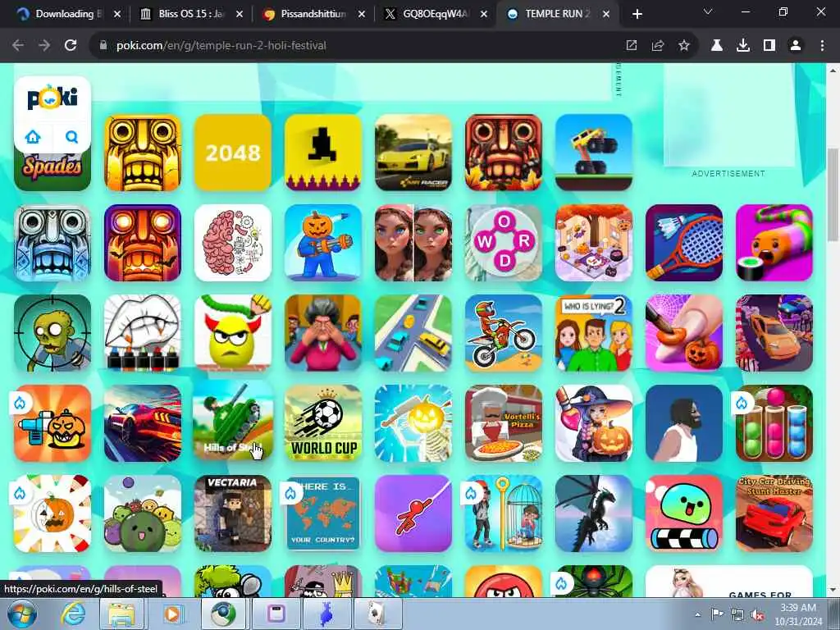This screenshot has height=630, width=840.
Task: Open the Vortelli's Pizza game tile
Action: (x=504, y=422)
